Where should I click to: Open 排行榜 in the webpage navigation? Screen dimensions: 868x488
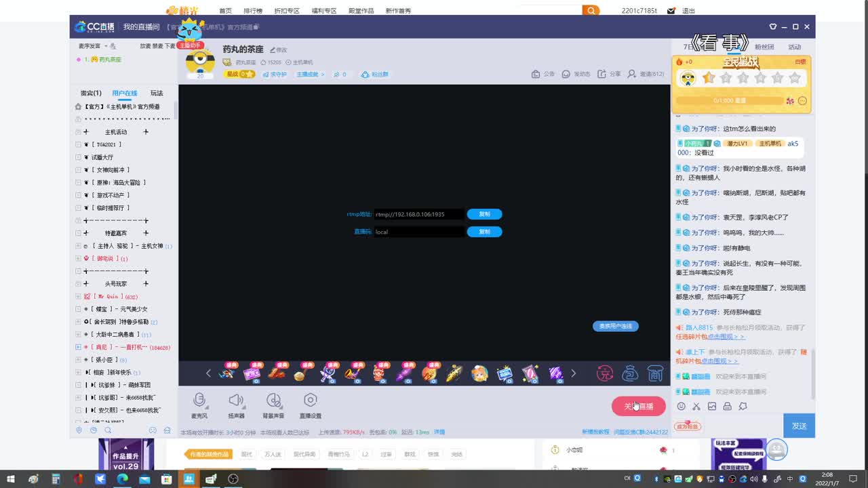[253, 11]
